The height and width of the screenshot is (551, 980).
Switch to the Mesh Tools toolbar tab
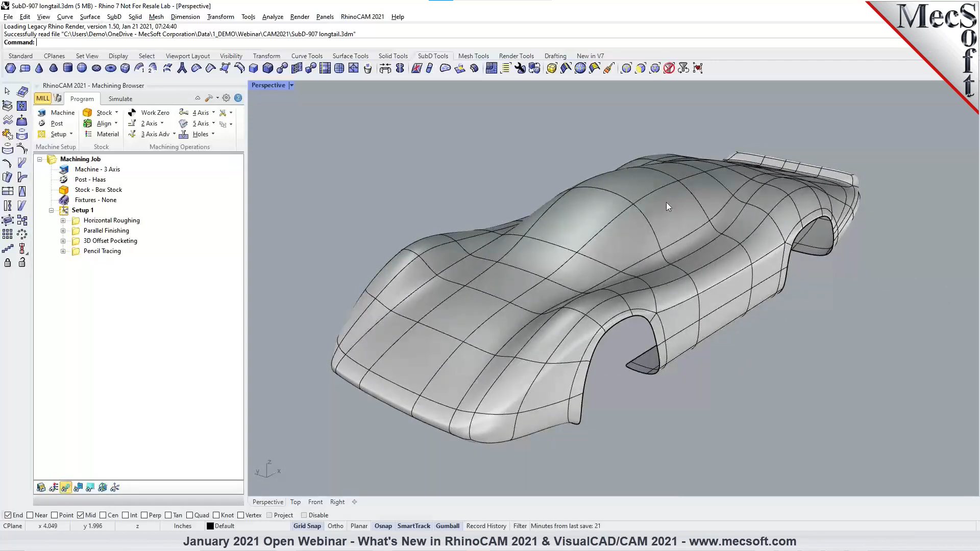[473, 56]
